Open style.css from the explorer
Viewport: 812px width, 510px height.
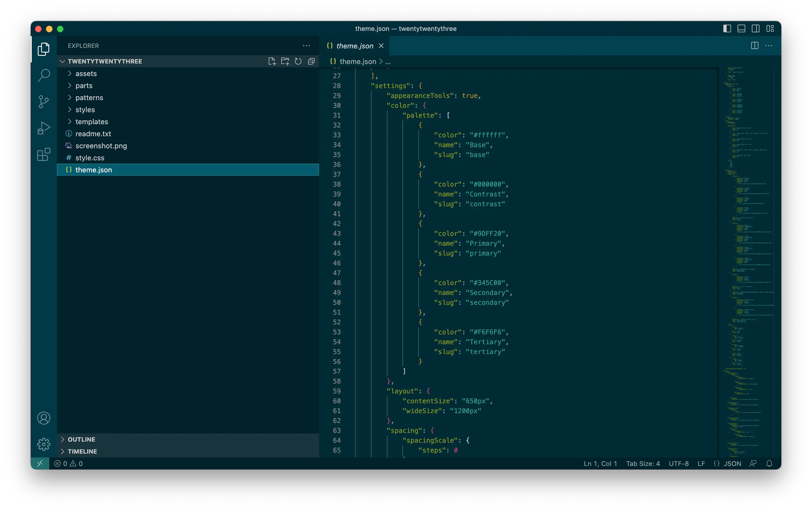point(188,158)
